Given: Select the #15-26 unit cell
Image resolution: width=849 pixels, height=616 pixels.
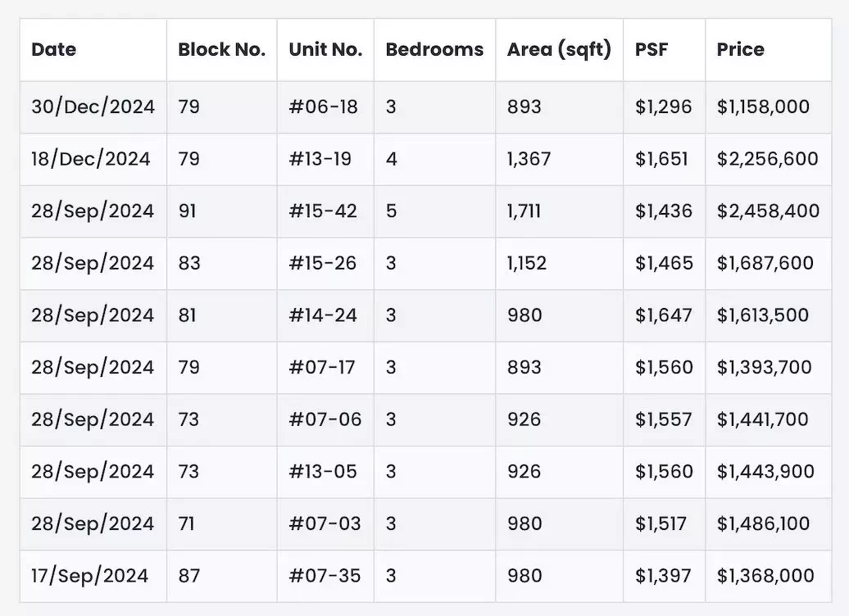Looking at the screenshot, I should [325, 264].
